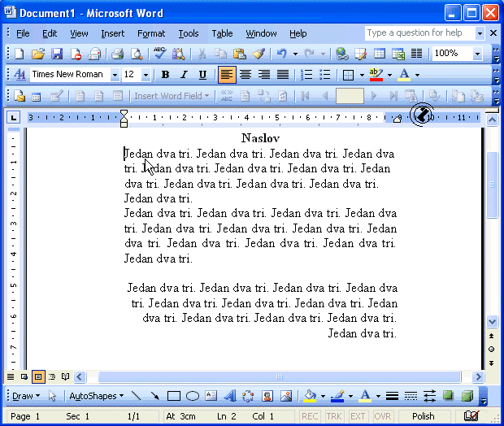Select the Oval drawing tool
The image size is (504, 426).
[193, 396]
